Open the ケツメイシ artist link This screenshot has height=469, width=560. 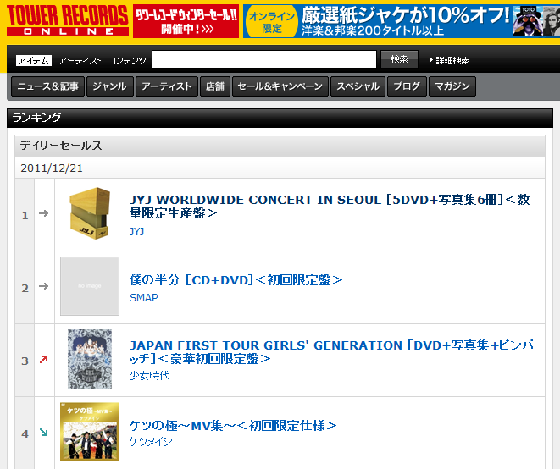tap(151, 442)
